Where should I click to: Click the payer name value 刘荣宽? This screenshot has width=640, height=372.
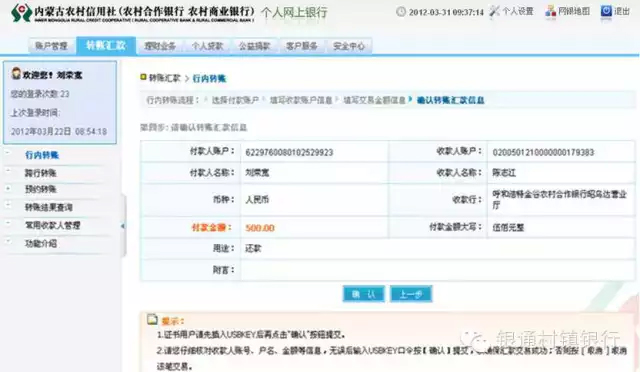click(257, 173)
